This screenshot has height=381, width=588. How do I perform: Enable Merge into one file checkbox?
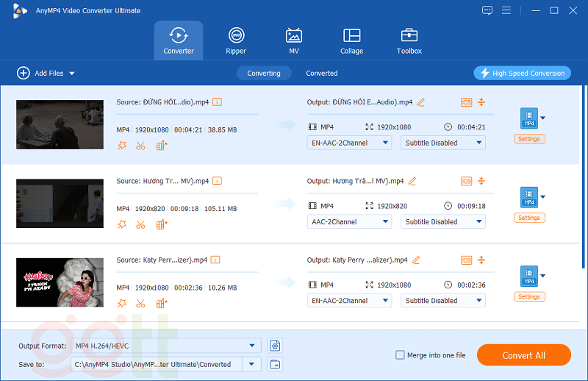pyautogui.click(x=401, y=355)
